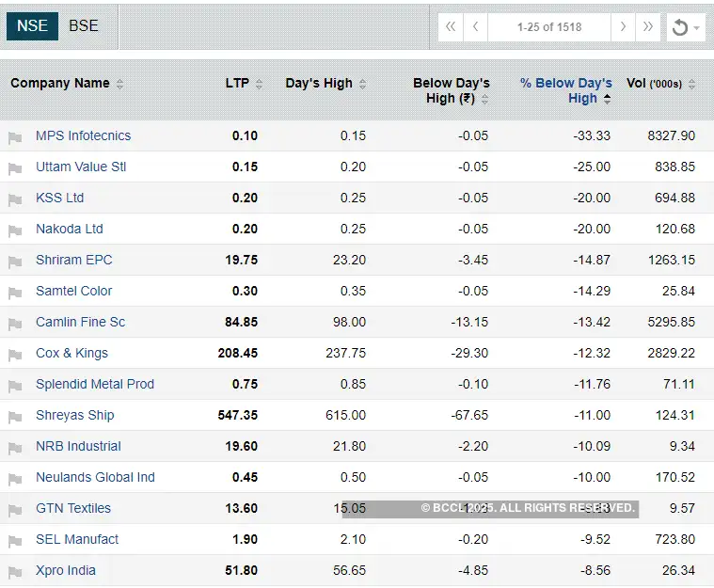714x588 pixels.
Task: Click flag icon for Neulands Global Ind
Action: [x=15, y=478]
